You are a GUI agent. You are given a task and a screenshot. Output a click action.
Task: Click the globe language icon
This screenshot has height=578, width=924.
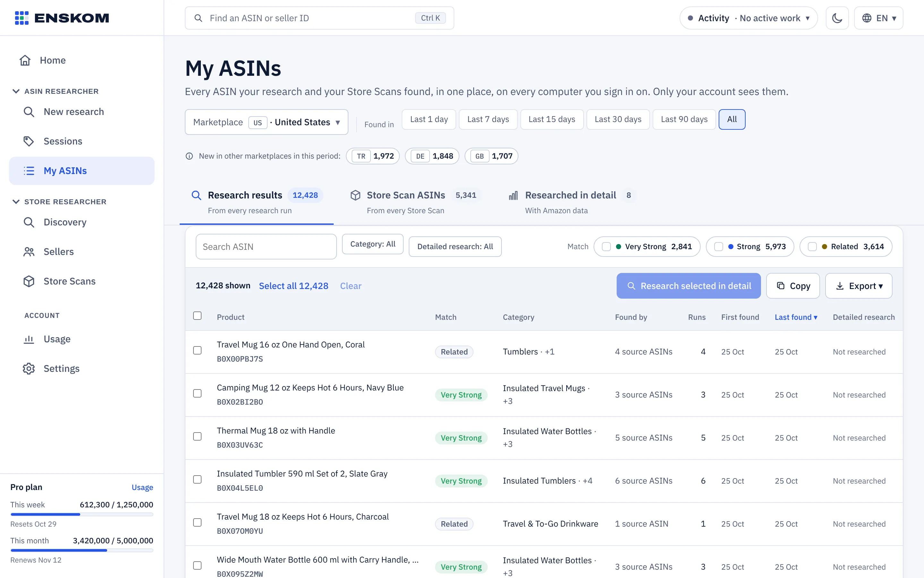click(x=867, y=18)
